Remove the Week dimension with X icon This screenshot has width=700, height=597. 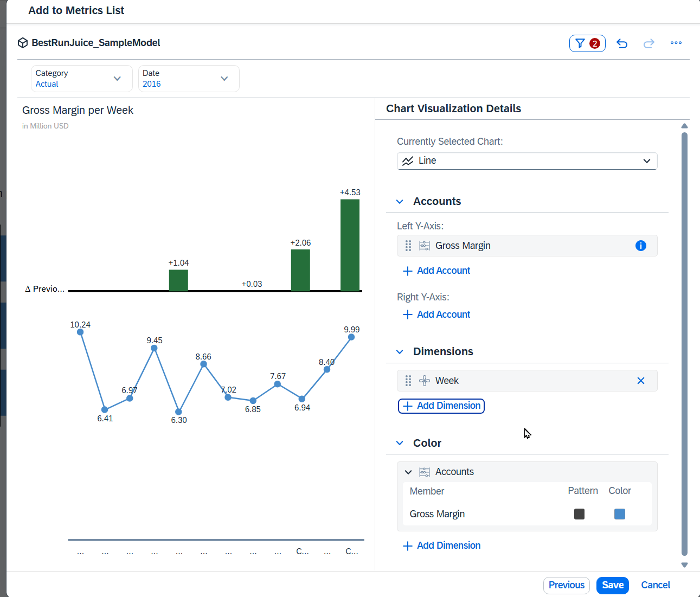[x=640, y=381]
